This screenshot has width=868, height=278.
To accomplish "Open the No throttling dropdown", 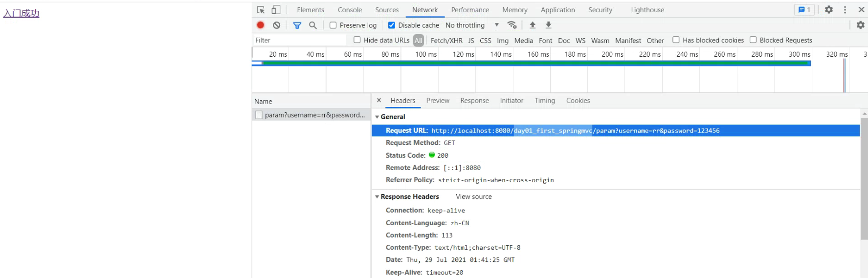I will pyautogui.click(x=472, y=25).
